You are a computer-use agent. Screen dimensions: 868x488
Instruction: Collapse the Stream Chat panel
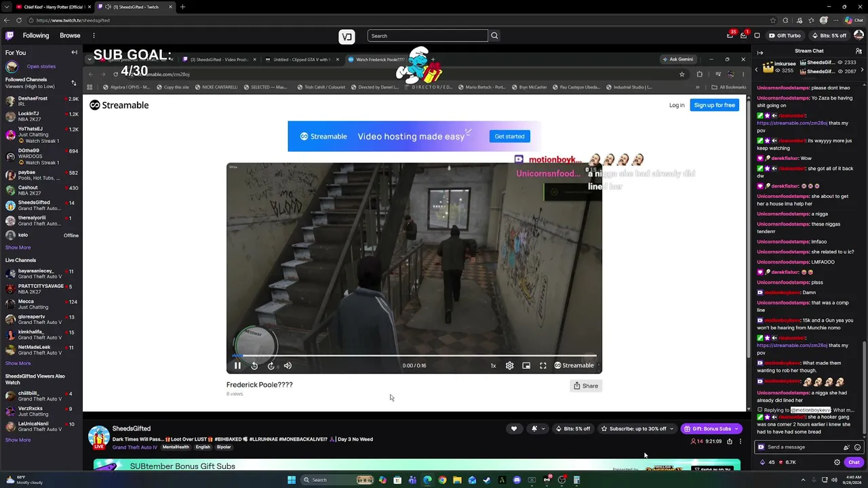(760, 52)
